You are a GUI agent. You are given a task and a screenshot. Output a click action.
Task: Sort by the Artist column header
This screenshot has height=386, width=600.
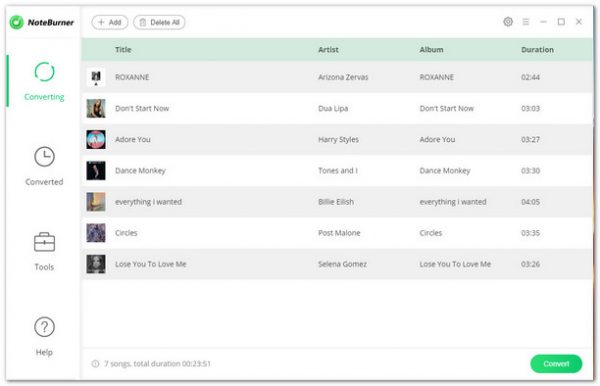(328, 50)
